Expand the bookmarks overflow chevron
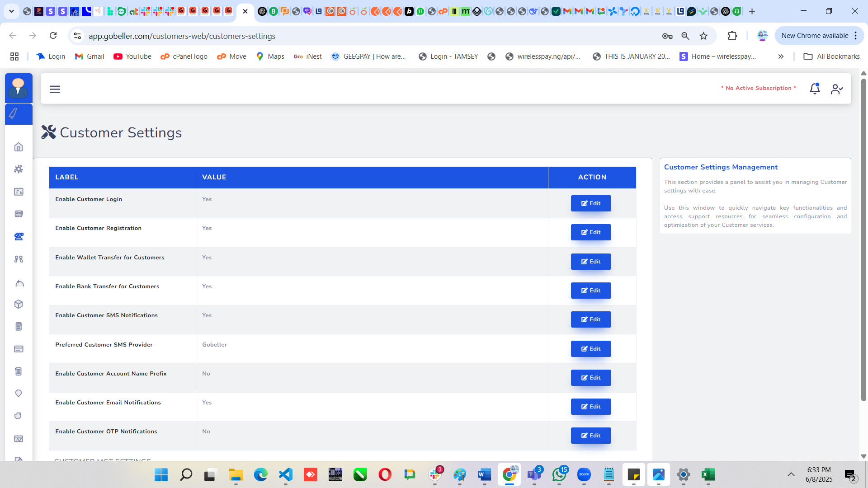This screenshot has height=488, width=868. pyautogui.click(x=781, y=56)
